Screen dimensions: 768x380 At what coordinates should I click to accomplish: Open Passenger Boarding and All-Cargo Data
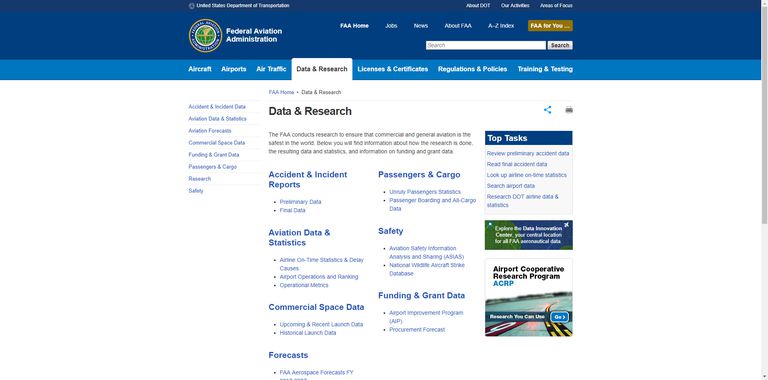432,205
